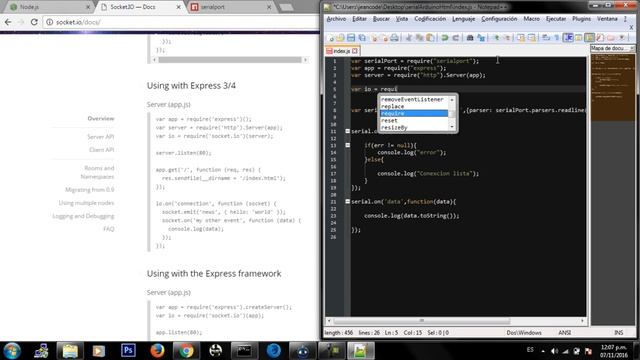This screenshot has width=640, height=360.
Task: Click the Redo arrow icon
Action: click(x=456, y=38)
